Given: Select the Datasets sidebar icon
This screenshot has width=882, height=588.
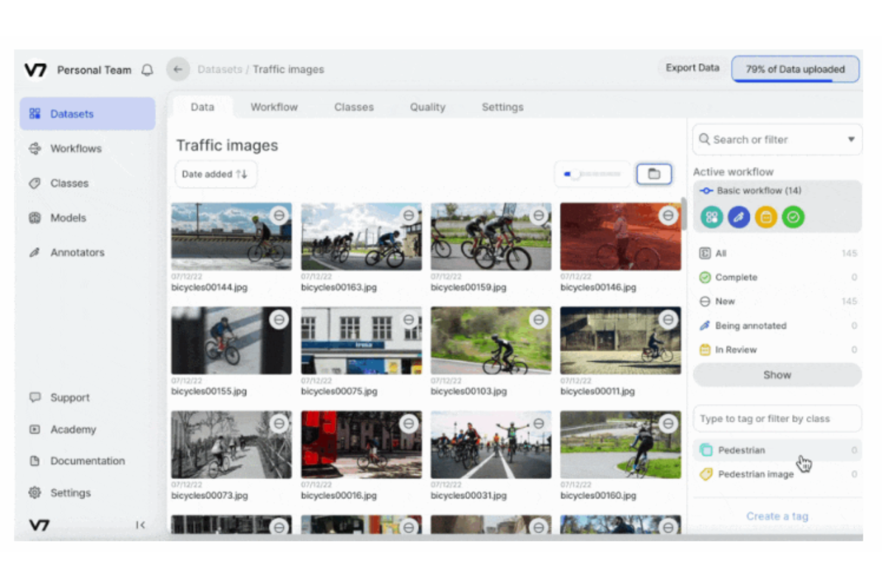Looking at the screenshot, I should tap(36, 114).
